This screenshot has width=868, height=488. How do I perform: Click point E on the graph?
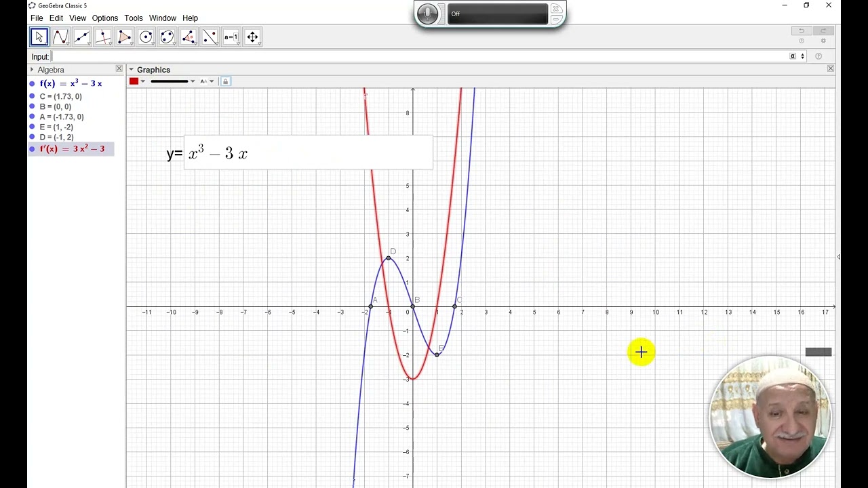click(437, 354)
